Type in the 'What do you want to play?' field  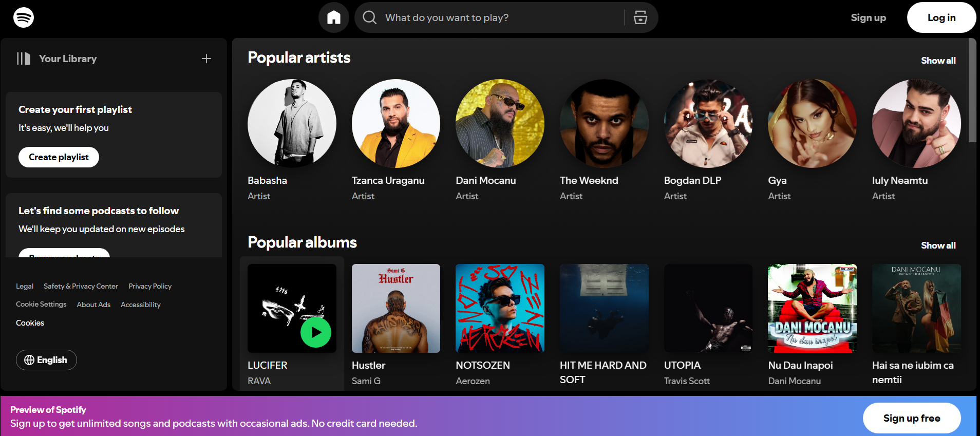pos(498,17)
